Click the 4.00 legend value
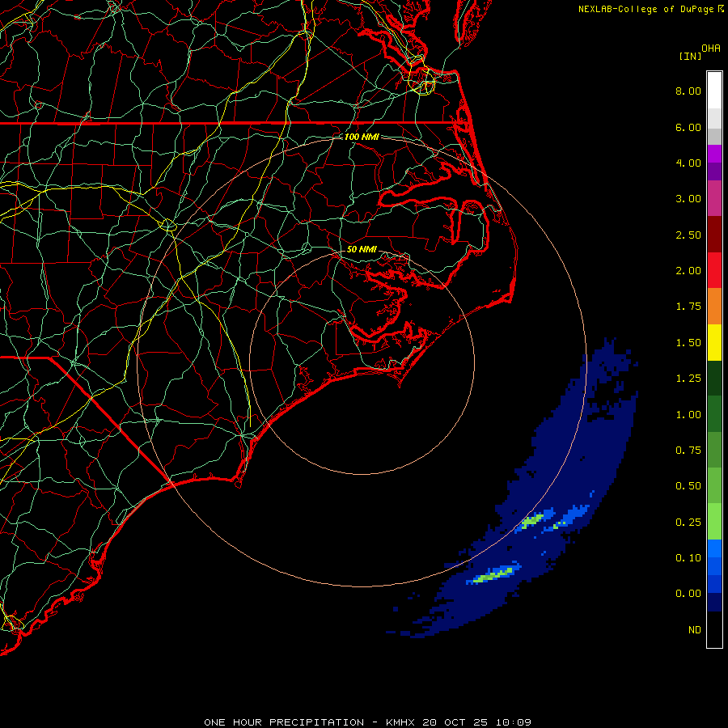 tap(688, 163)
